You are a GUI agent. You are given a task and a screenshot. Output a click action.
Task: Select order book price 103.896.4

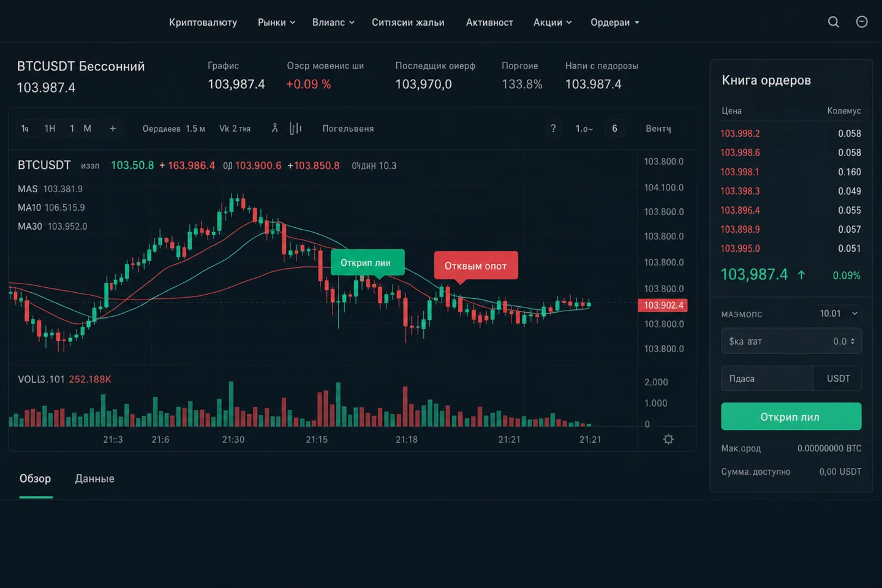(740, 210)
